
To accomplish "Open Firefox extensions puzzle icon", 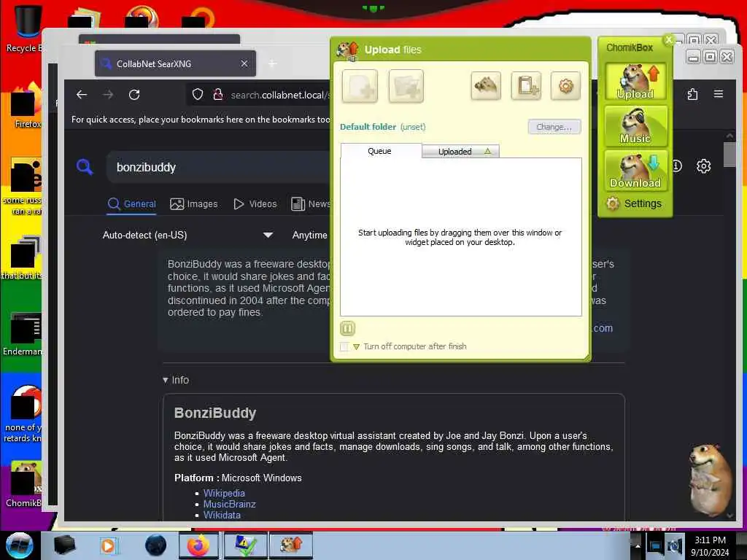I will 693,94.
